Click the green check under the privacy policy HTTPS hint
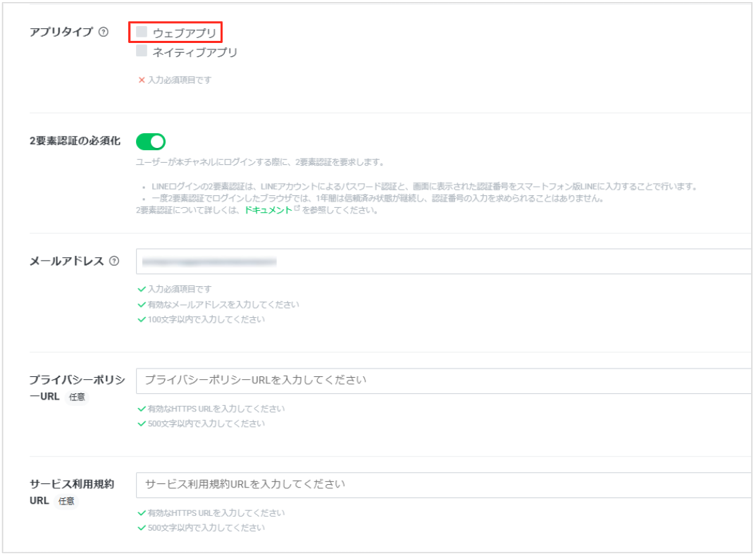756x556 pixels. 142,409
